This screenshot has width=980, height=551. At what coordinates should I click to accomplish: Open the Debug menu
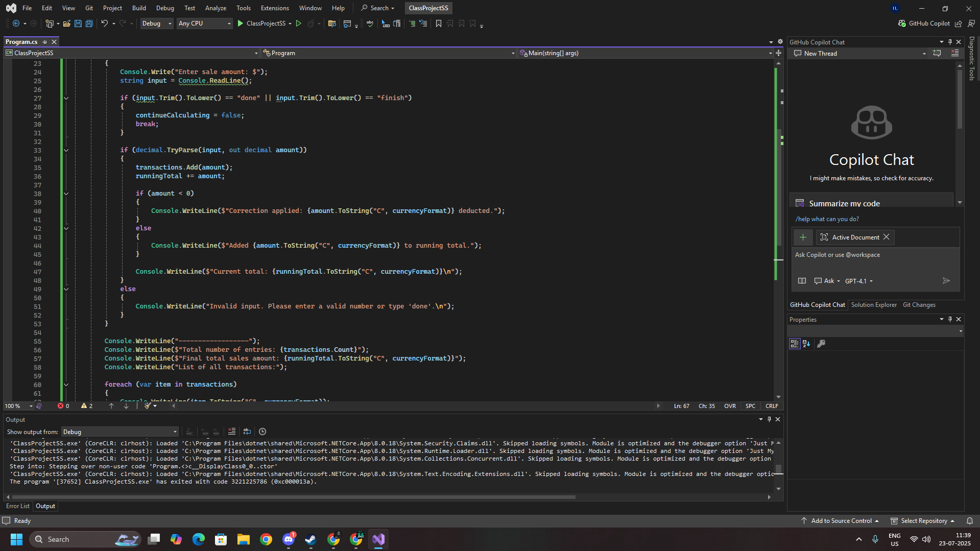[165, 8]
